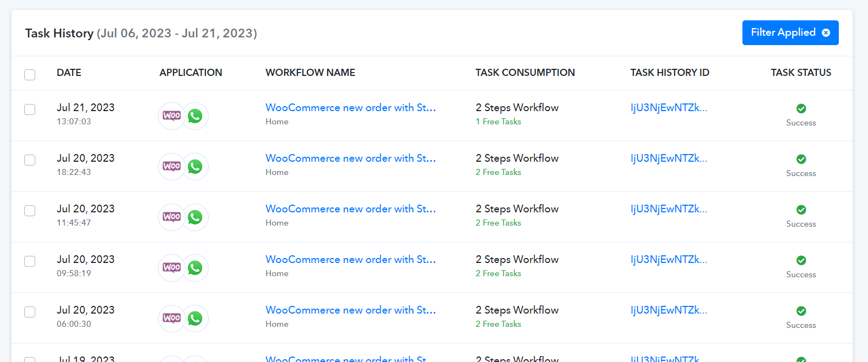
Task: Select the checkbox for Jul 20, 2023 09:58:19
Action: click(30, 261)
